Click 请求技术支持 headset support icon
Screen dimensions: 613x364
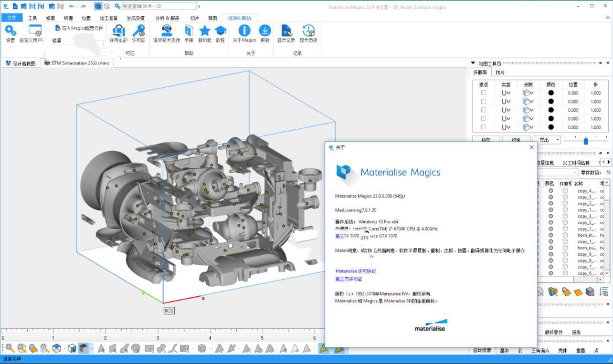(167, 31)
